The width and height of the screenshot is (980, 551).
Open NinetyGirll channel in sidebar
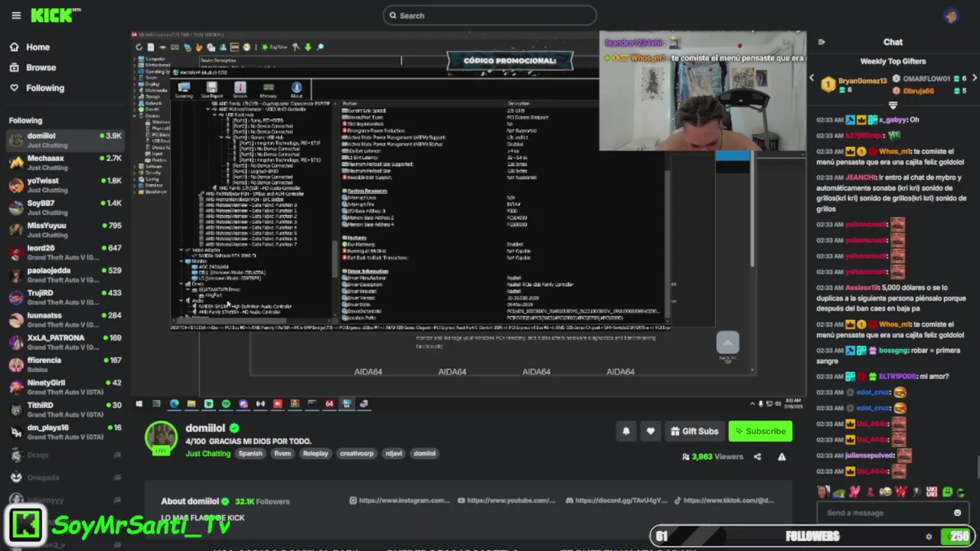point(65,386)
